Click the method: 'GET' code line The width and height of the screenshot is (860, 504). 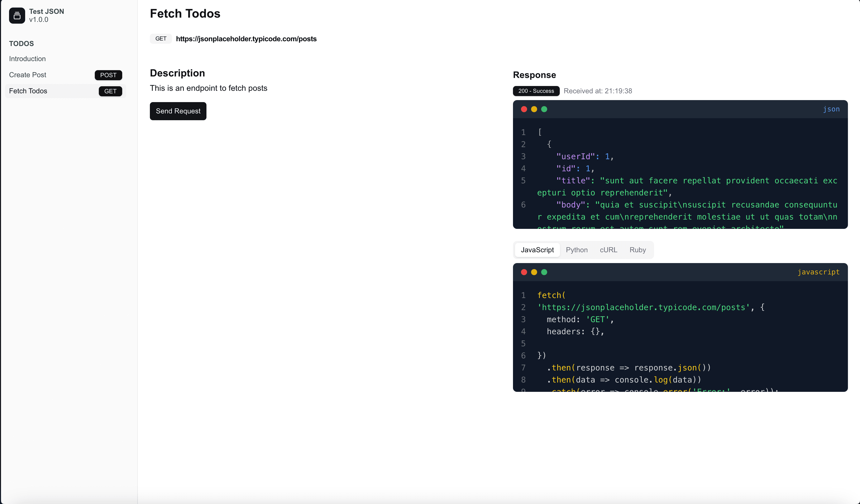click(x=580, y=319)
